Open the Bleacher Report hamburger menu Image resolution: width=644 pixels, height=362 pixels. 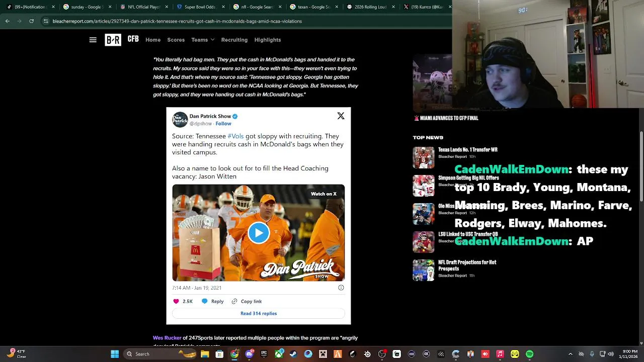pyautogui.click(x=93, y=40)
